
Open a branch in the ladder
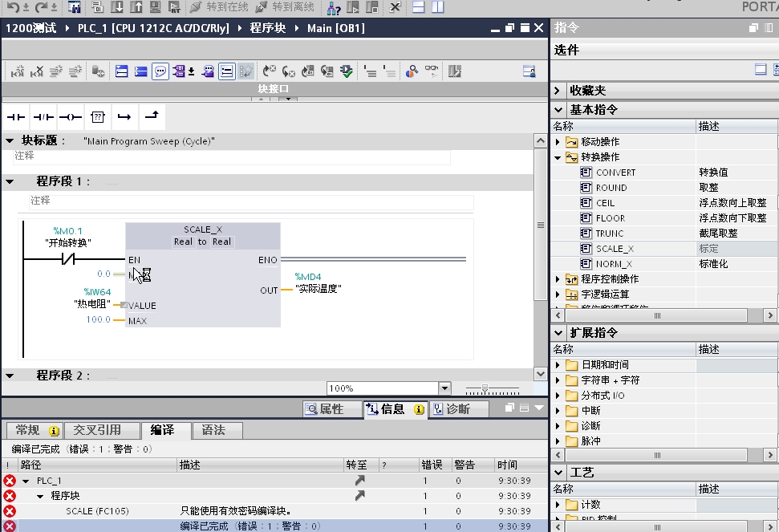(x=124, y=117)
